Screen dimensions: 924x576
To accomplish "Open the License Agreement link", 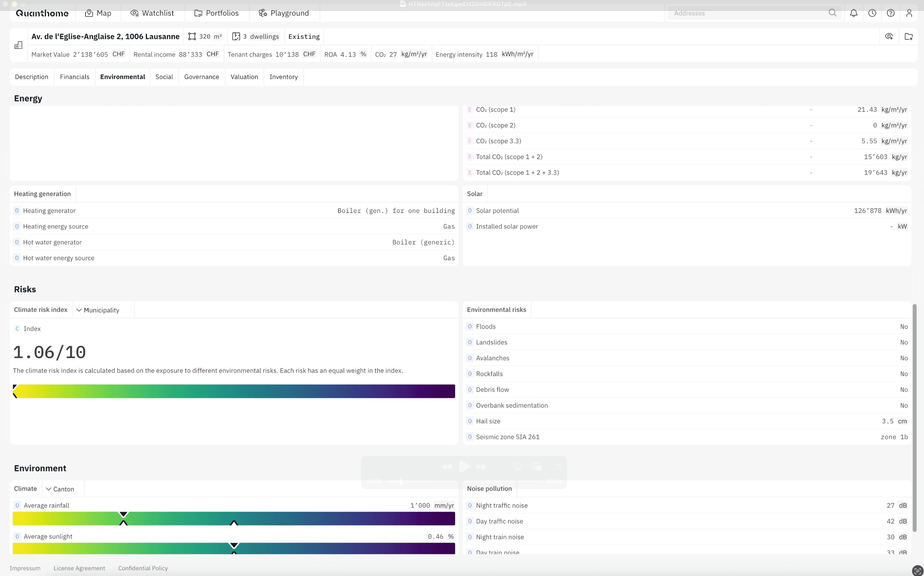I will click(x=79, y=568).
